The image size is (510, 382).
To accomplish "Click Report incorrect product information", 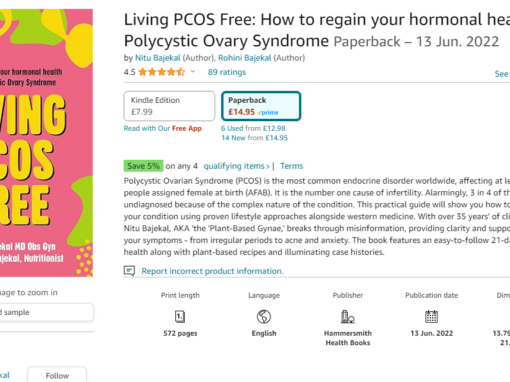I will [x=212, y=271].
